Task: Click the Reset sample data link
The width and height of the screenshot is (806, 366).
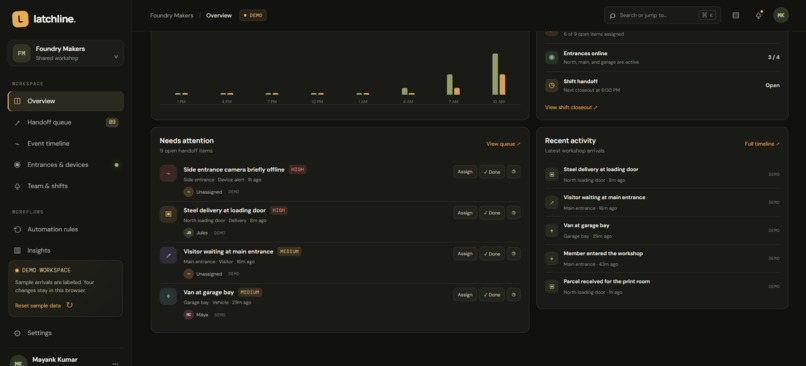Action: click(x=38, y=305)
